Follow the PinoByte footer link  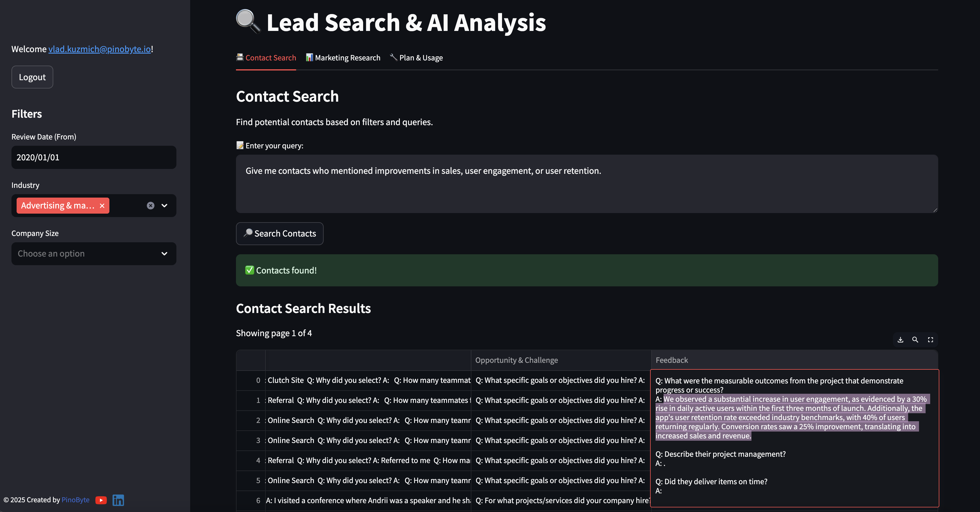[x=75, y=500]
